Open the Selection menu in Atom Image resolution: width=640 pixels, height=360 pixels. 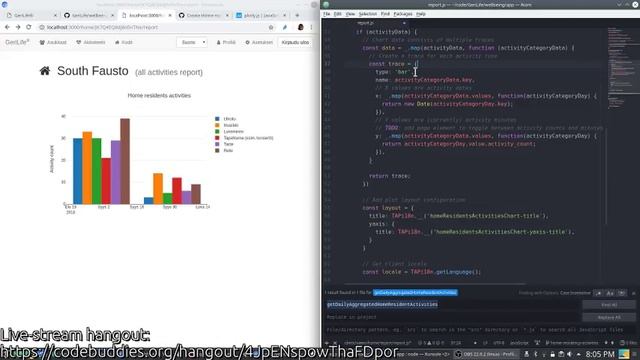(x=368, y=14)
